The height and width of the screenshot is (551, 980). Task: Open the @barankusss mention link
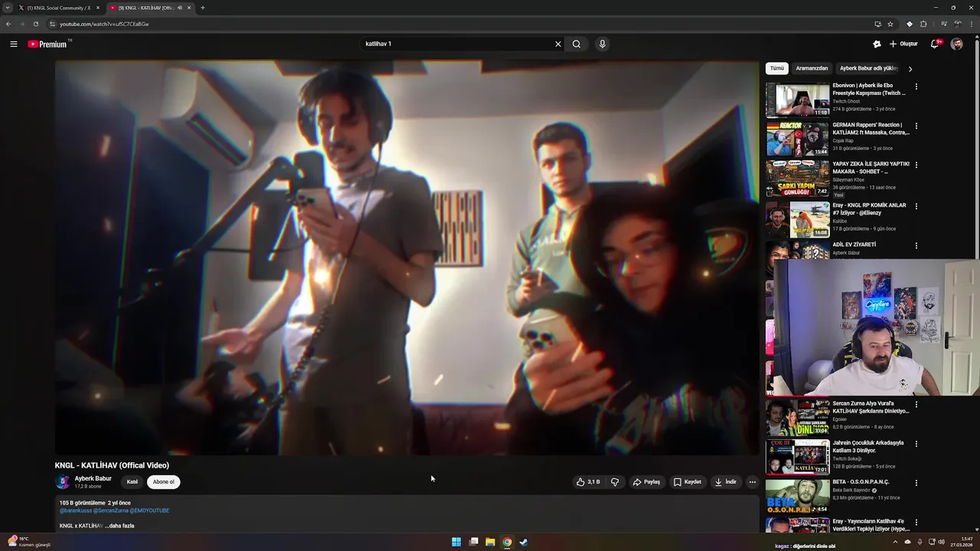click(76, 510)
